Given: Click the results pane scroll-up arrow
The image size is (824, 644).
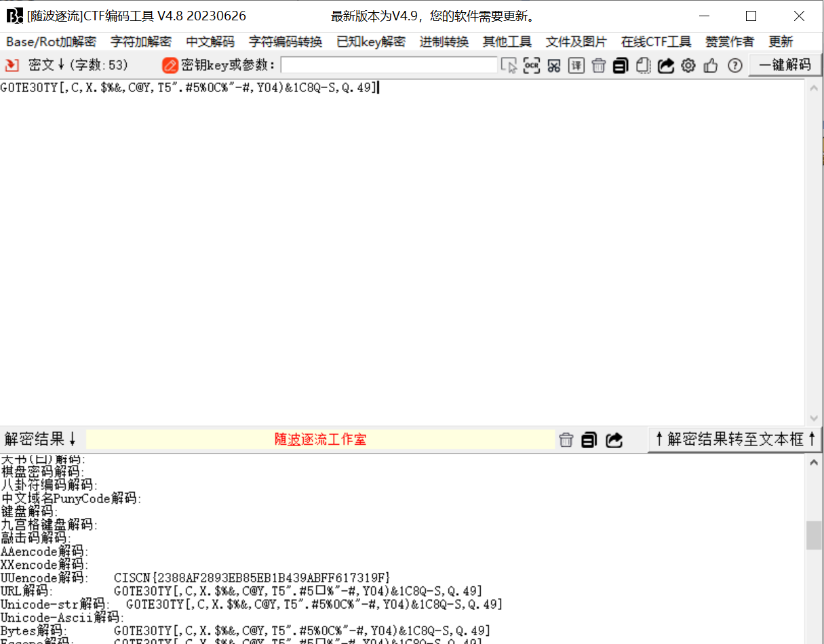Looking at the screenshot, I should (815, 462).
